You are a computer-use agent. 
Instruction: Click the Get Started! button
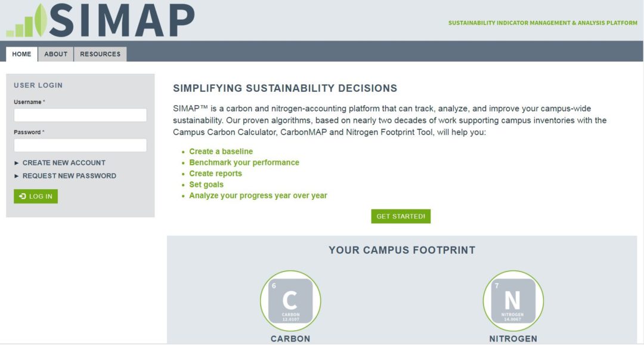pos(401,216)
